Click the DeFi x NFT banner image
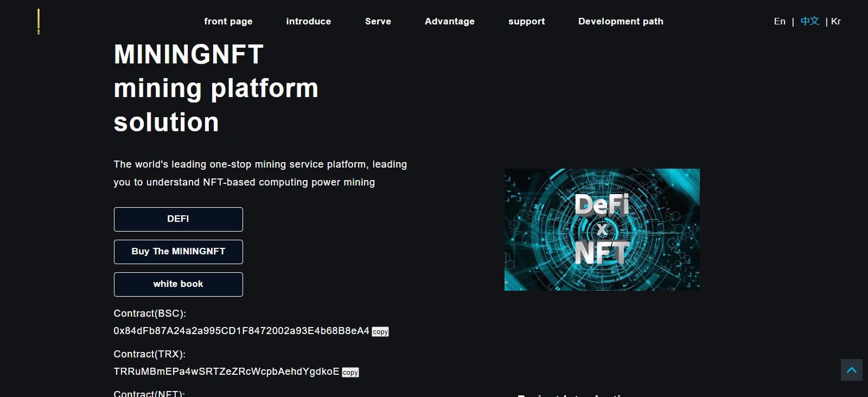The width and height of the screenshot is (868, 397). pyautogui.click(x=602, y=229)
